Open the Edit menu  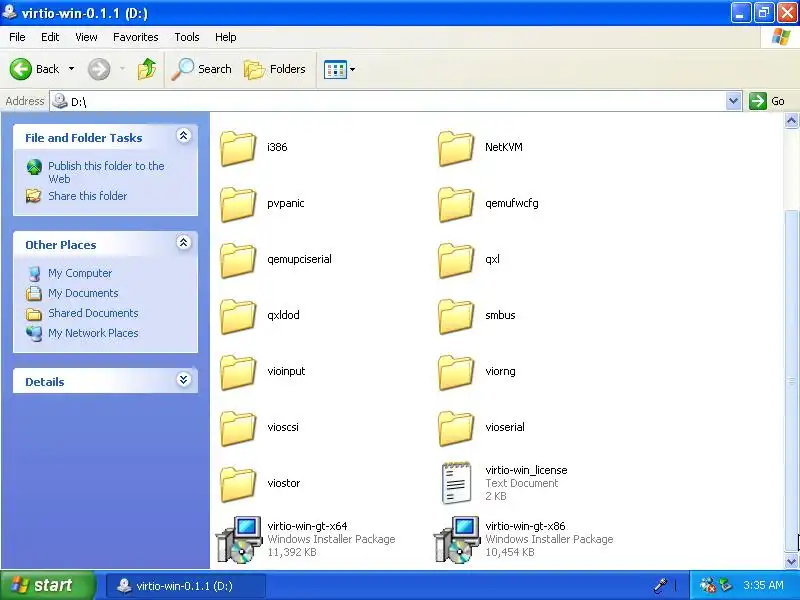(x=50, y=37)
